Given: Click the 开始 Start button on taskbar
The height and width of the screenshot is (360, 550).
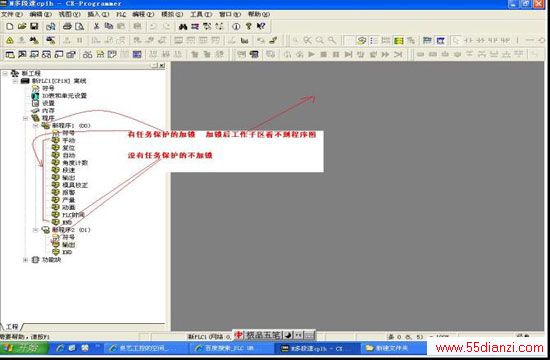Looking at the screenshot, I should tap(24, 348).
